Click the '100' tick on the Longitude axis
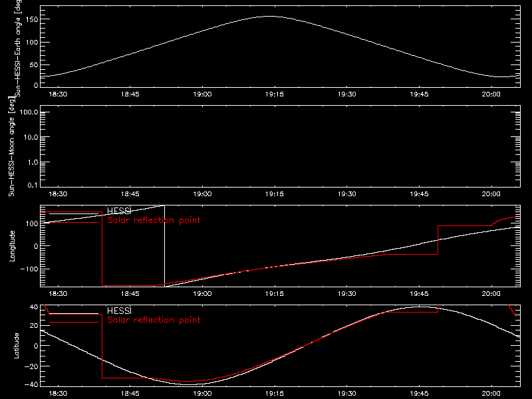This screenshot has width=532, height=399. (32, 223)
